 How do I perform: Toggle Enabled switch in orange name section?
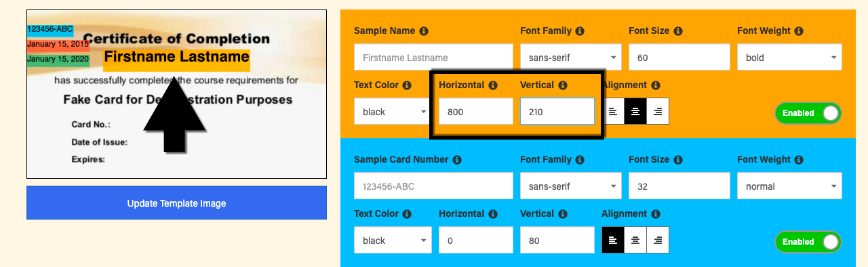tap(808, 113)
